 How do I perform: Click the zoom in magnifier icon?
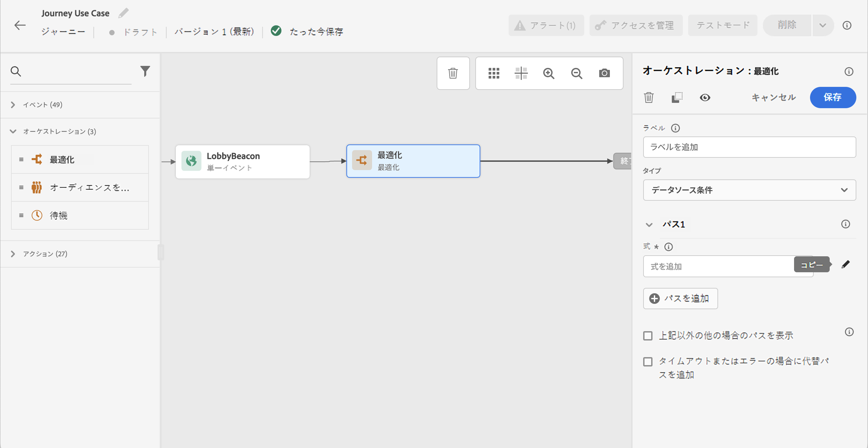(549, 73)
